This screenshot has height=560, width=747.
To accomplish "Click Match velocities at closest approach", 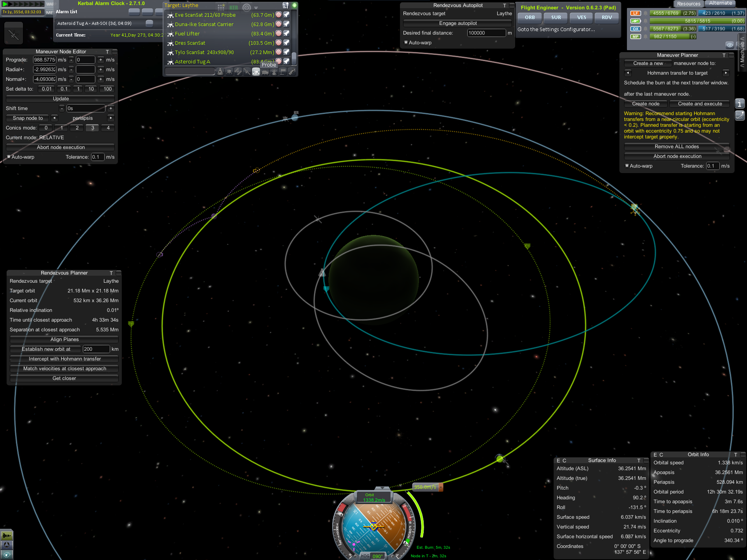I will pyautogui.click(x=65, y=369).
